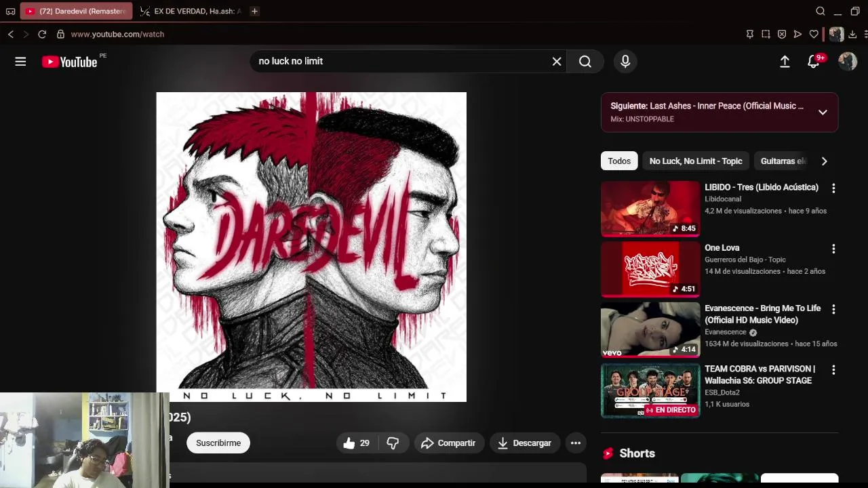Open the ESB_Dota2 channel name
Image resolution: width=868 pixels, height=488 pixels.
(x=722, y=392)
